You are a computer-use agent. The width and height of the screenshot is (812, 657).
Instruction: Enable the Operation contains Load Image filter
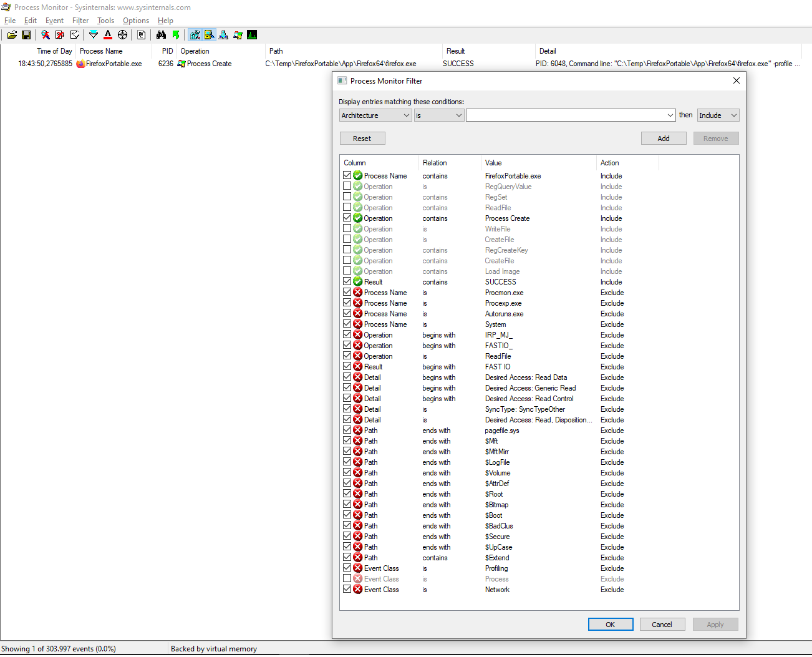click(x=347, y=271)
